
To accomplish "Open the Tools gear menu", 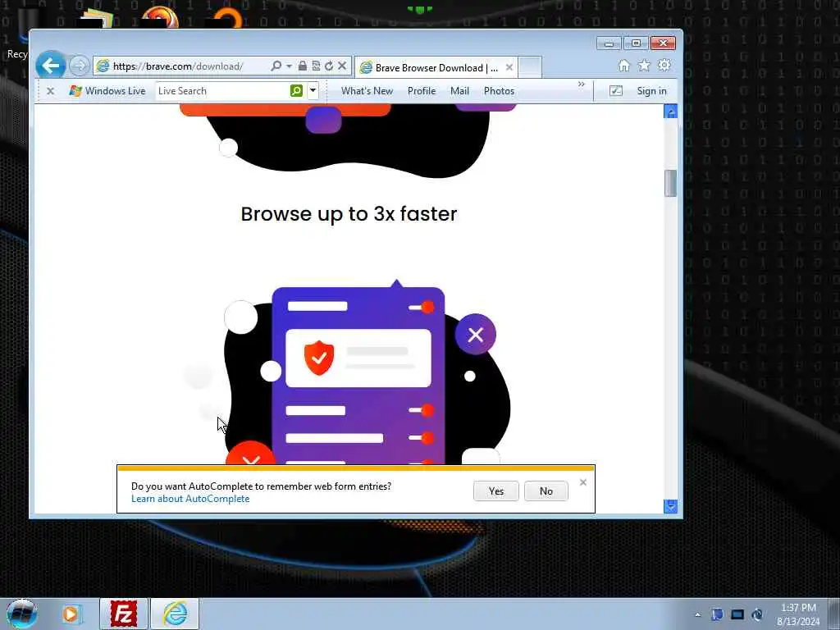I will point(664,66).
